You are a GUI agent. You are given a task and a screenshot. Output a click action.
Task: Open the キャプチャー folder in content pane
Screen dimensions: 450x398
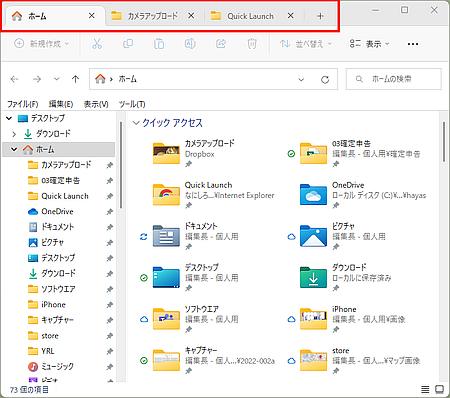(166, 360)
